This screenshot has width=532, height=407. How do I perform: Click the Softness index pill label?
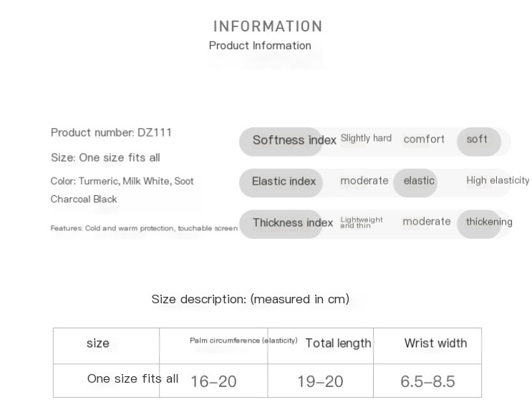pyautogui.click(x=294, y=140)
